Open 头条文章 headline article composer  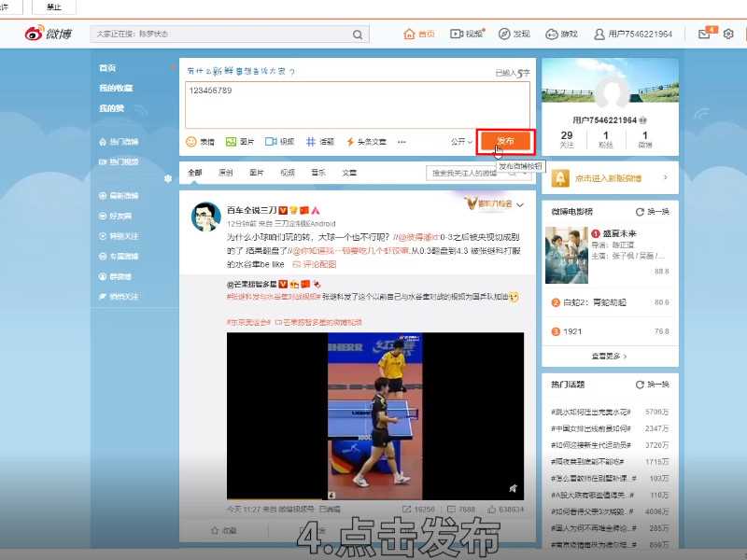(364, 141)
